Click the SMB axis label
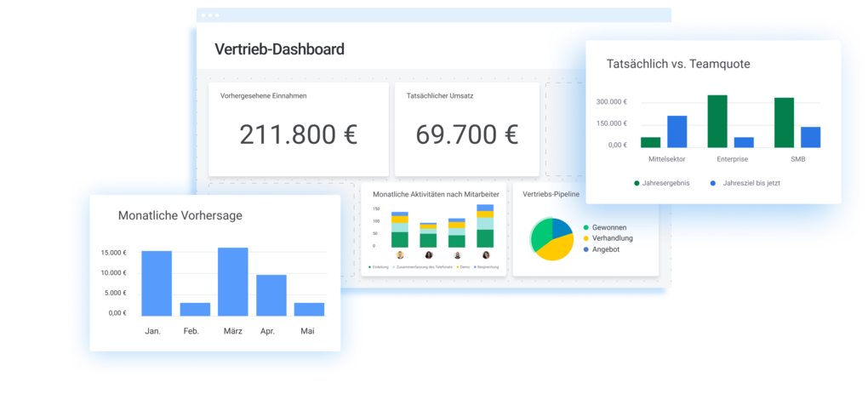This screenshot has width=868, height=394. click(798, 159)
